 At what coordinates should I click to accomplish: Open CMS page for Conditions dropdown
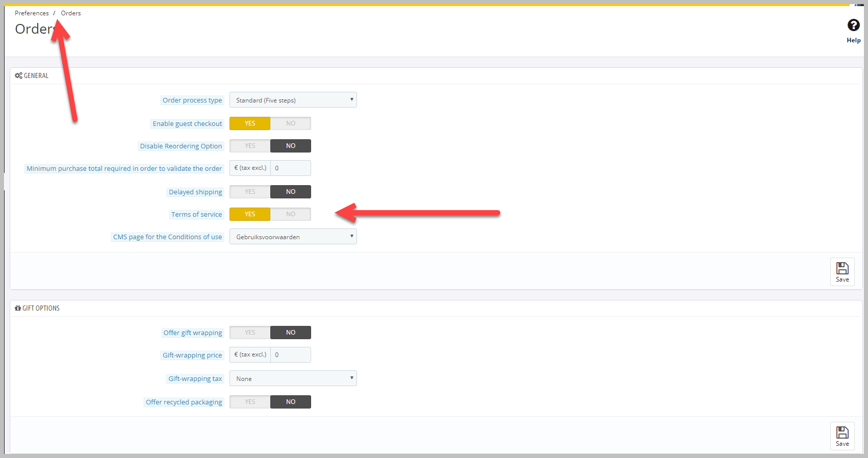coord(293,237)
